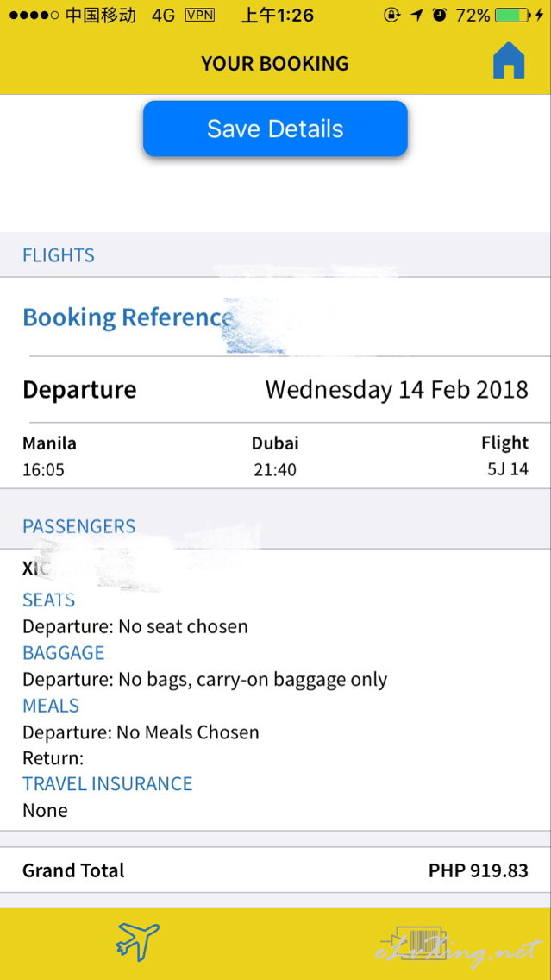
Task: Tap the Home icon in header
Action: pos(509,62)
